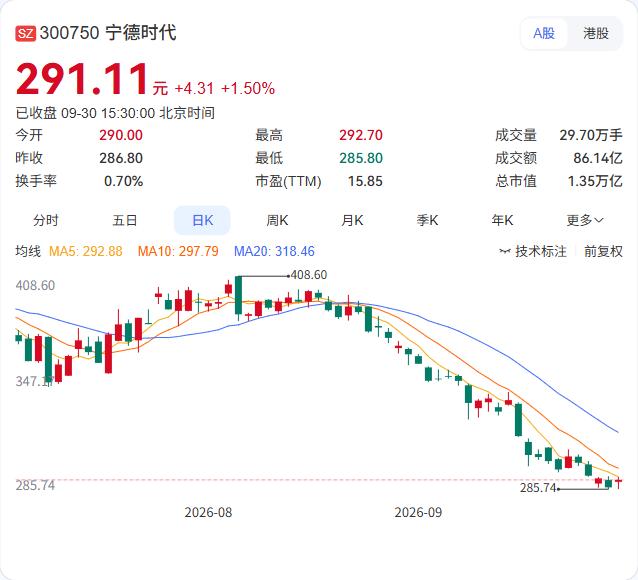Expand the 更多 dropdown

click(x=585, y=221)
